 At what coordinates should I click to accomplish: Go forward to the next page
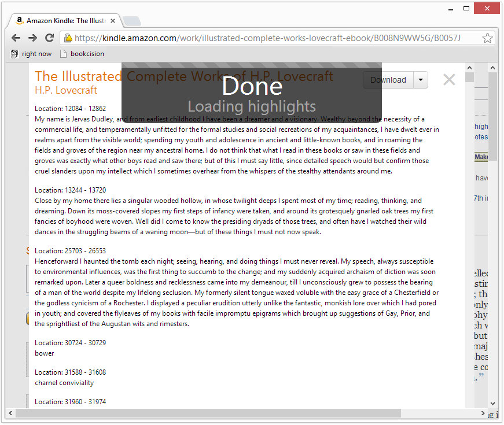click(x=32, y=38)
